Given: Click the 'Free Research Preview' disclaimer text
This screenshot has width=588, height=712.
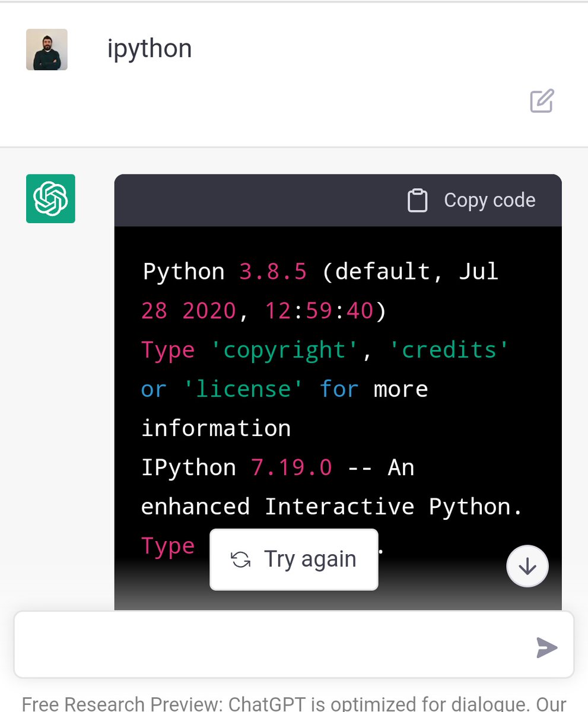Looking at the screenshot, I should (x=294, y=704).
